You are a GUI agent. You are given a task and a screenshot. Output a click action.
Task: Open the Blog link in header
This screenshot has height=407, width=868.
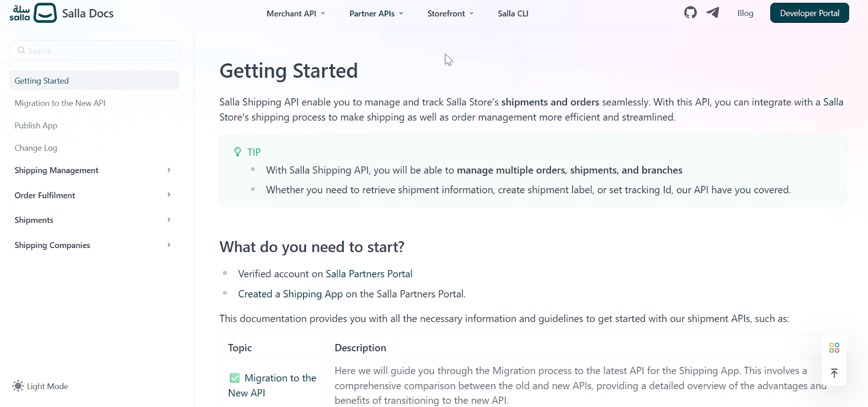(x=745, y=13)
